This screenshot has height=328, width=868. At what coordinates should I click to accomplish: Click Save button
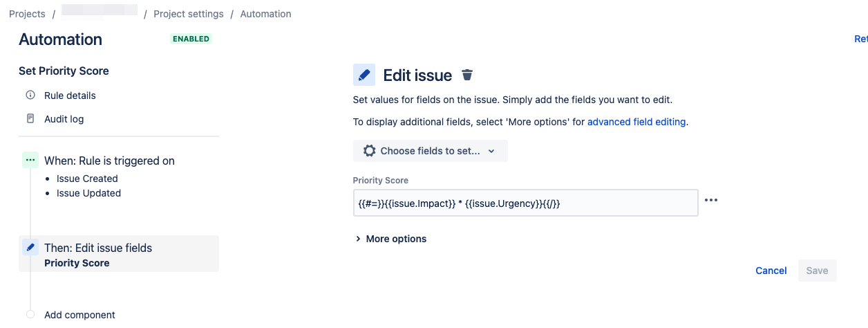[817, 271]
